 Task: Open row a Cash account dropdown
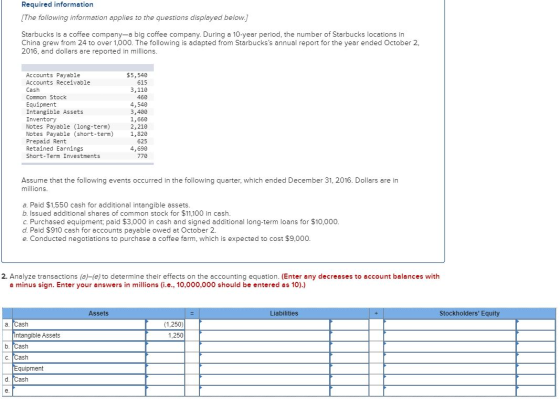click(x=79, y=325)
